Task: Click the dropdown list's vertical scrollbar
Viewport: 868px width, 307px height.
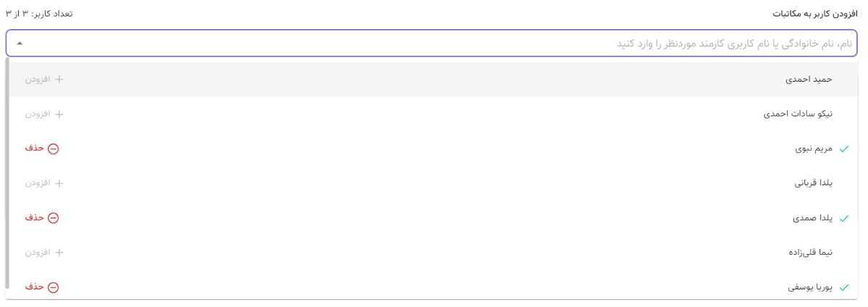Action: point(7,172)
